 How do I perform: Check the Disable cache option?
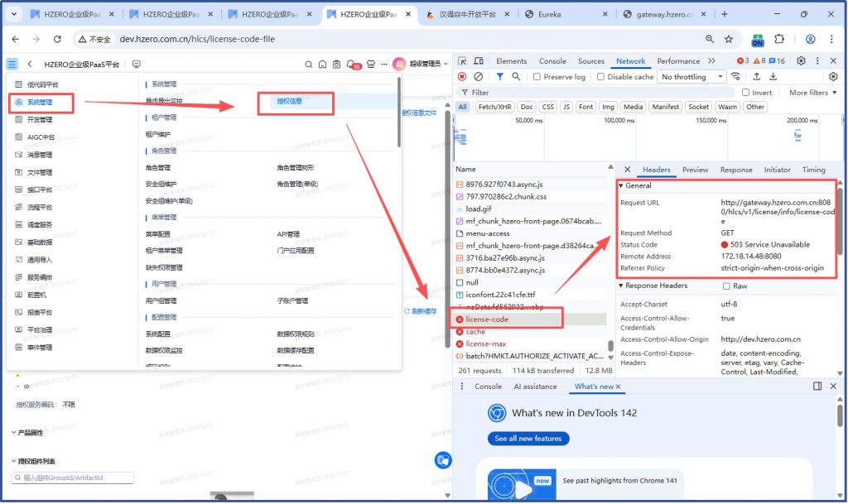coord(601,77)
